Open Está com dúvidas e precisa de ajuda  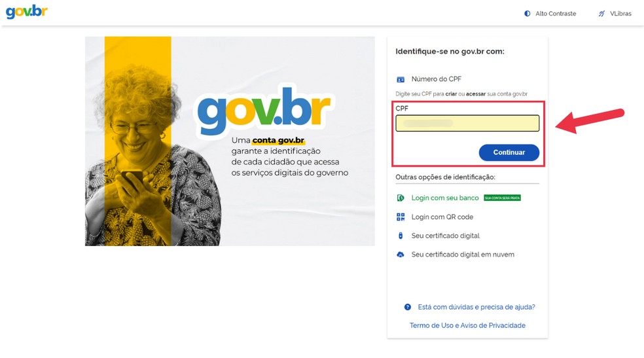(x=476, y=307)
